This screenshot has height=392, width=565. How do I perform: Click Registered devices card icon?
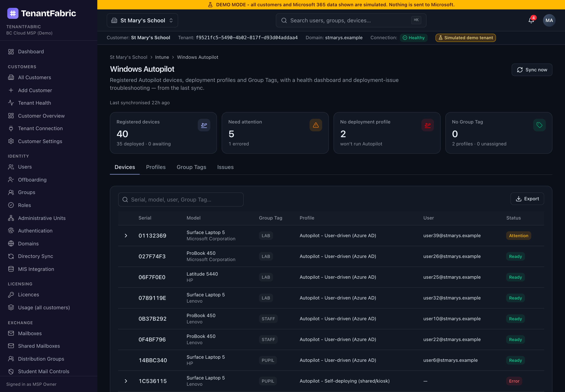pyautogui.click(x=204, y=125)
